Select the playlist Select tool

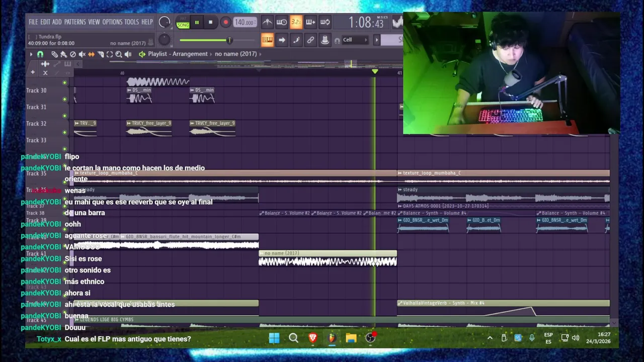[x=110, y=54]
